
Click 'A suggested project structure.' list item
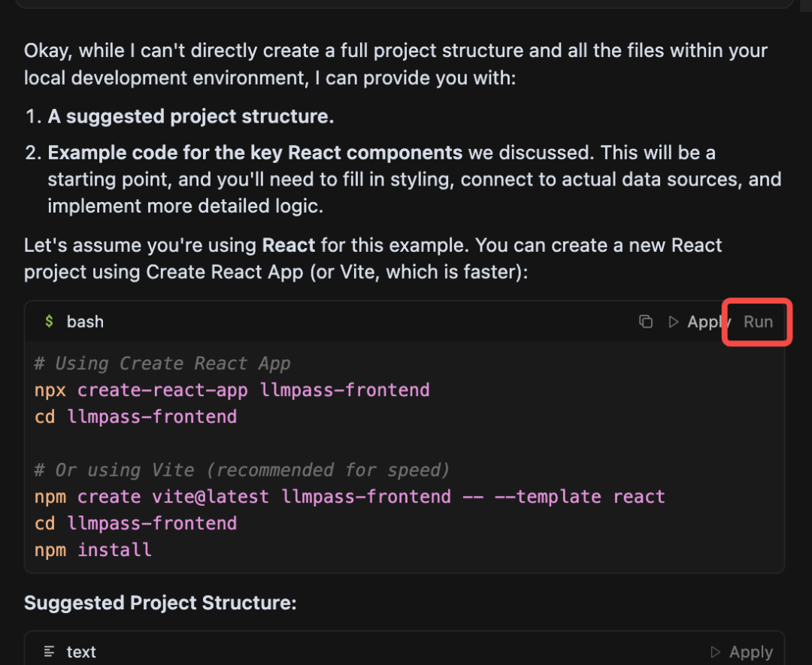point(191,116)
